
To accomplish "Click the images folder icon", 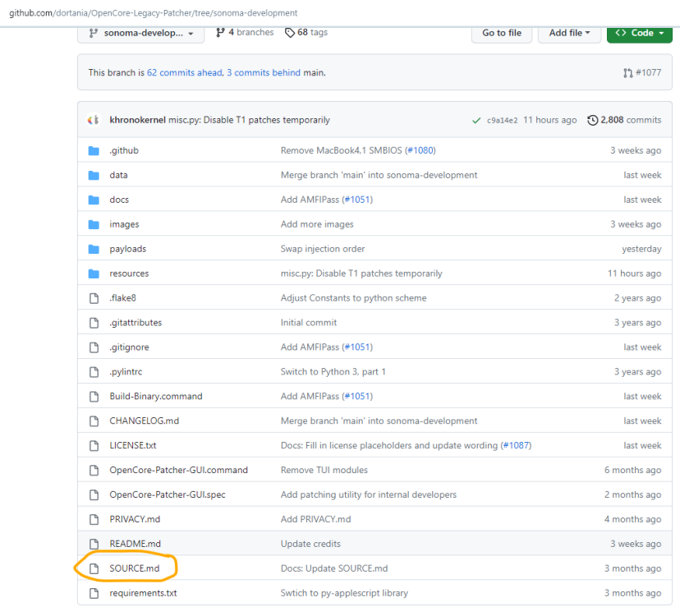I will (x=94, y=224).
